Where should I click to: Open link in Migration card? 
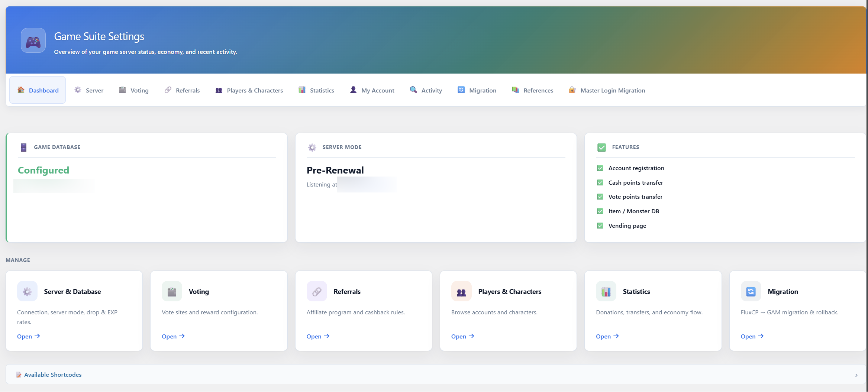point(752,336)
